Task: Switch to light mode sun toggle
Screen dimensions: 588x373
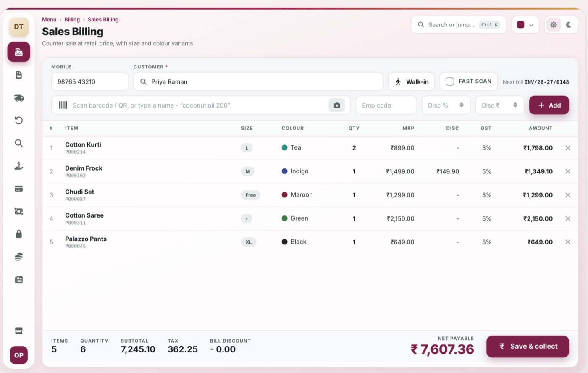Action: pos(554,25)
